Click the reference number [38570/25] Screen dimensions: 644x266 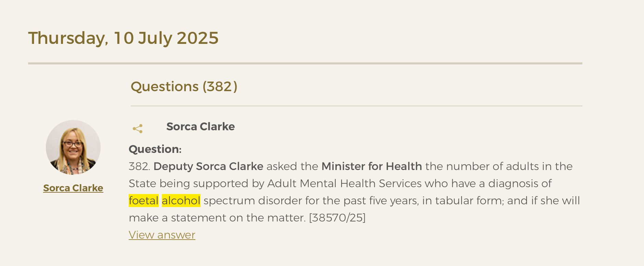pyautogui.click(x=337, y=218)
